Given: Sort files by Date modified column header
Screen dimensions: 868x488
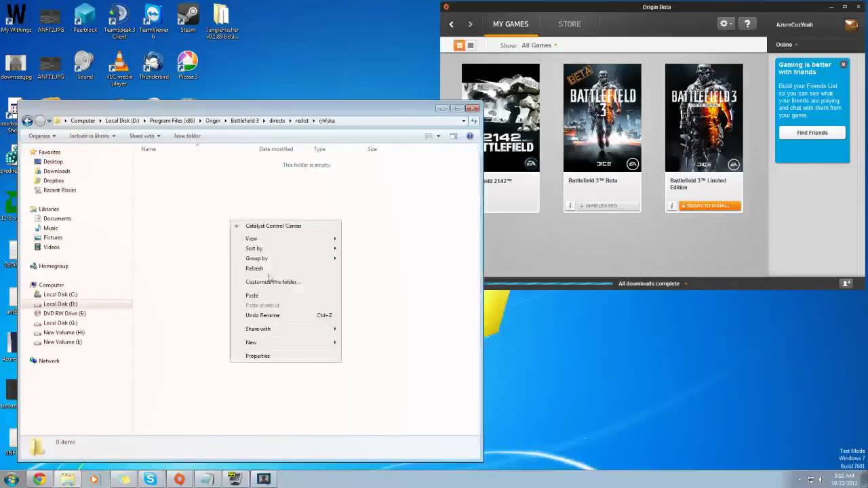Looking at the screenshot, I should (276, 149).
